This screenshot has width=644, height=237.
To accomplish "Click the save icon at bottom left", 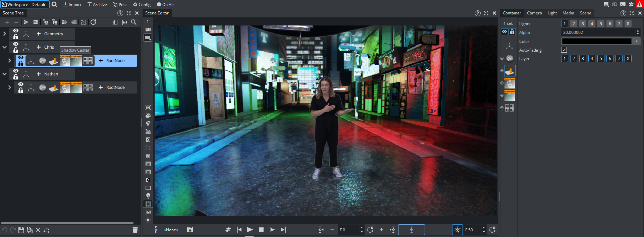I will tap(21, 230).
